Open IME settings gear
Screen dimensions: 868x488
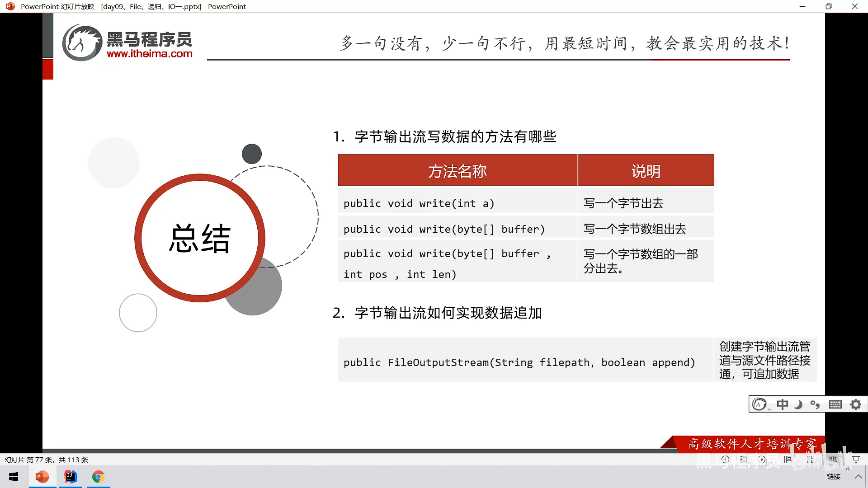856,404
